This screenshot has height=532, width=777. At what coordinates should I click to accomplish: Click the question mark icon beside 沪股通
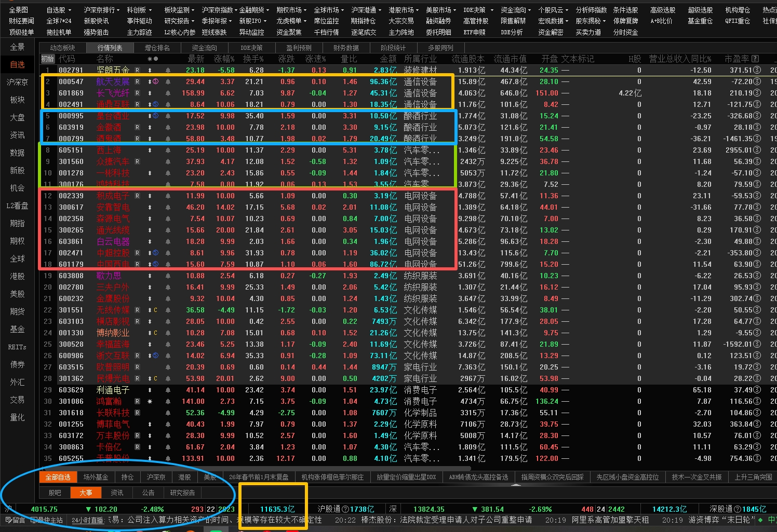click(x=346, y=509)
